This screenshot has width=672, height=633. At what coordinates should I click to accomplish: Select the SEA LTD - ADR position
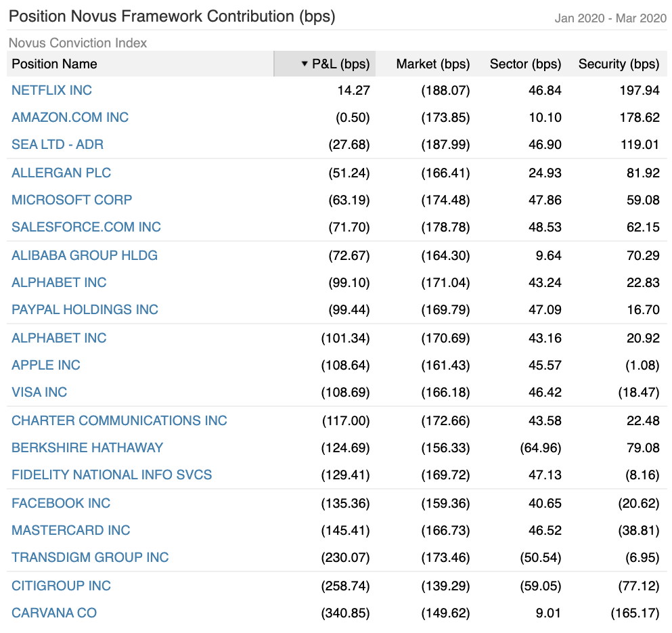[x=58, y=144]
